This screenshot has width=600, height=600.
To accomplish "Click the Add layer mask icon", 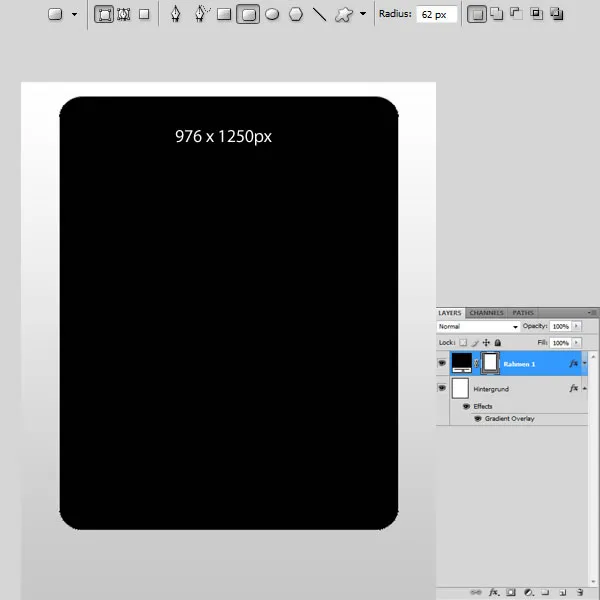I will coord(511,593).
